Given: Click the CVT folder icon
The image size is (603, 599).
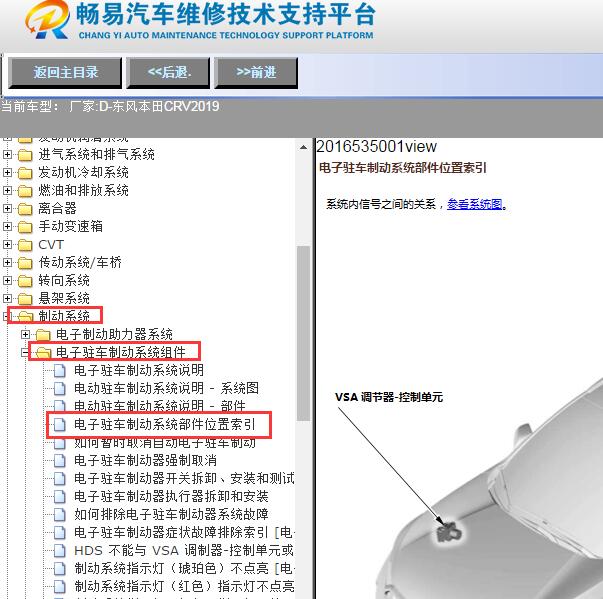Looking at the screenshot, I should (x=25, y=245).
